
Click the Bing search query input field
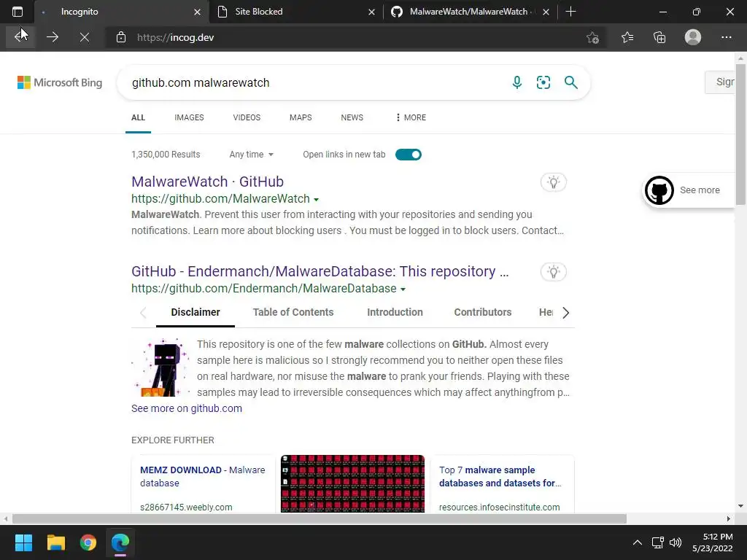(x=314, y=82)
